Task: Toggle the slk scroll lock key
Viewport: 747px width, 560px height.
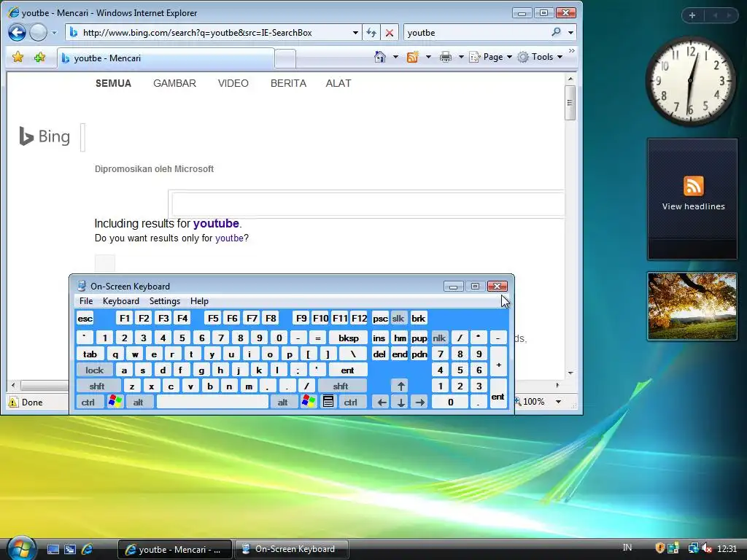Action: [x=398, y=318]
